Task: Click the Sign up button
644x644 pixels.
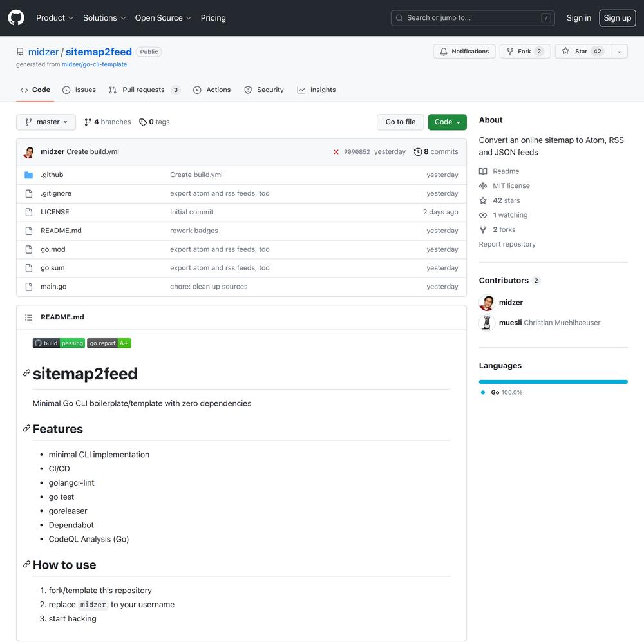Action: pos(618,18)
